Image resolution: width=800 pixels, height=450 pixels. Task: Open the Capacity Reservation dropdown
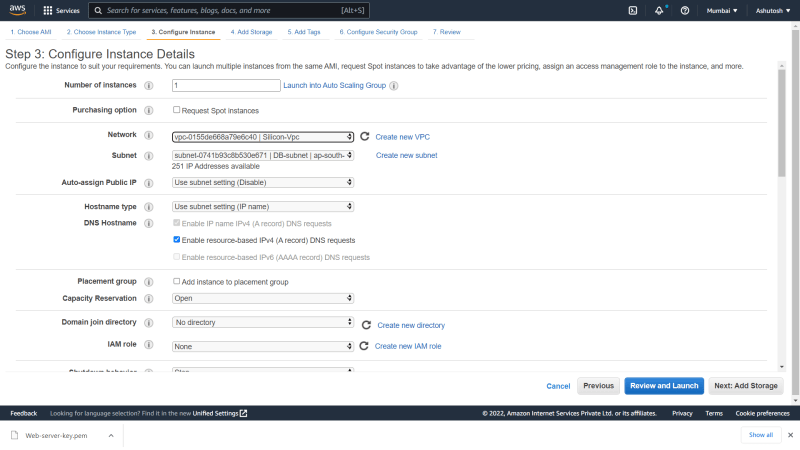pyautogui.click(x=263, y=298)
